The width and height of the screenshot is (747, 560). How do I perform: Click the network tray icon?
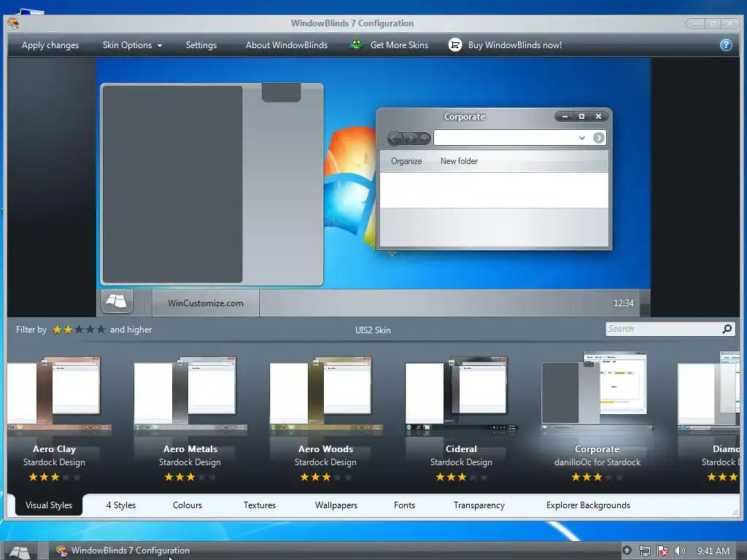coord(645,551)
